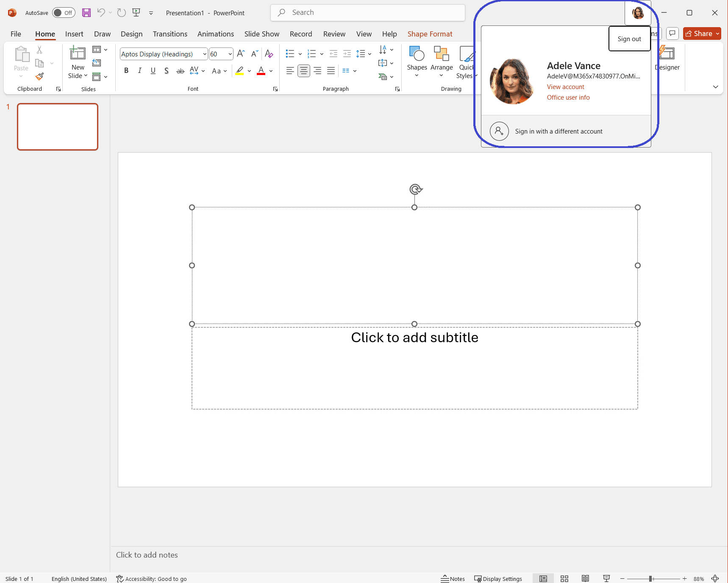This screenshot has height=583, width=728.
Task: Click the Sign out button
Action: click(x=629, y=39)
